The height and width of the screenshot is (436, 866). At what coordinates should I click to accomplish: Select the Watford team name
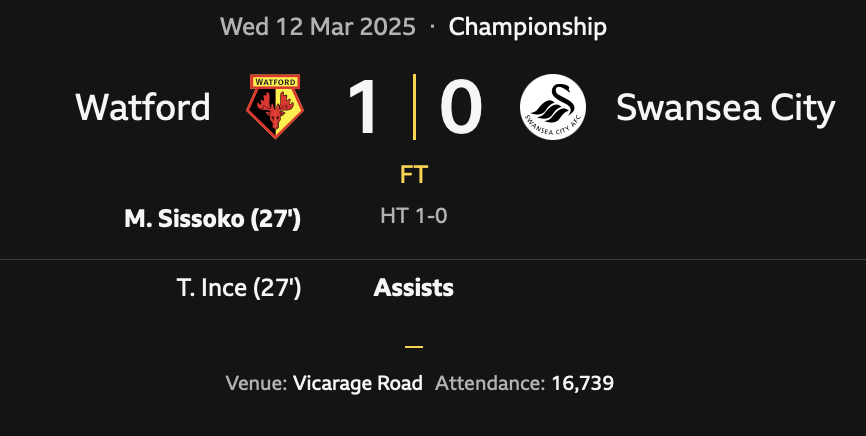pos(143,107)
